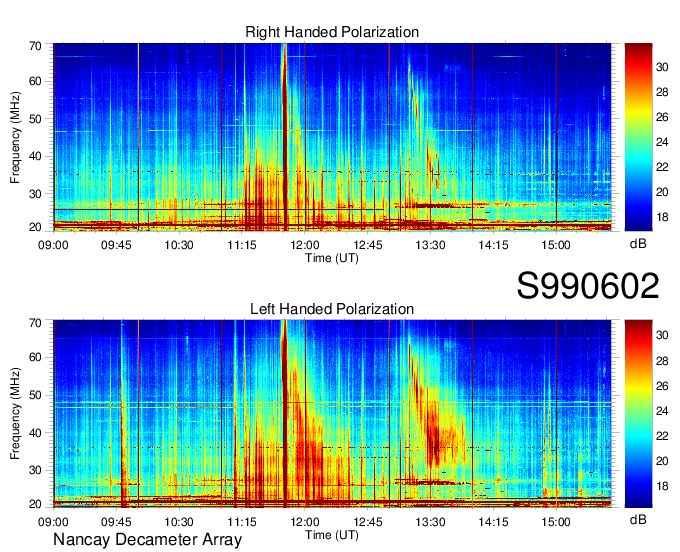Click 15:00 time tick on Left Handed plot
680x552 pixels.
556,522
